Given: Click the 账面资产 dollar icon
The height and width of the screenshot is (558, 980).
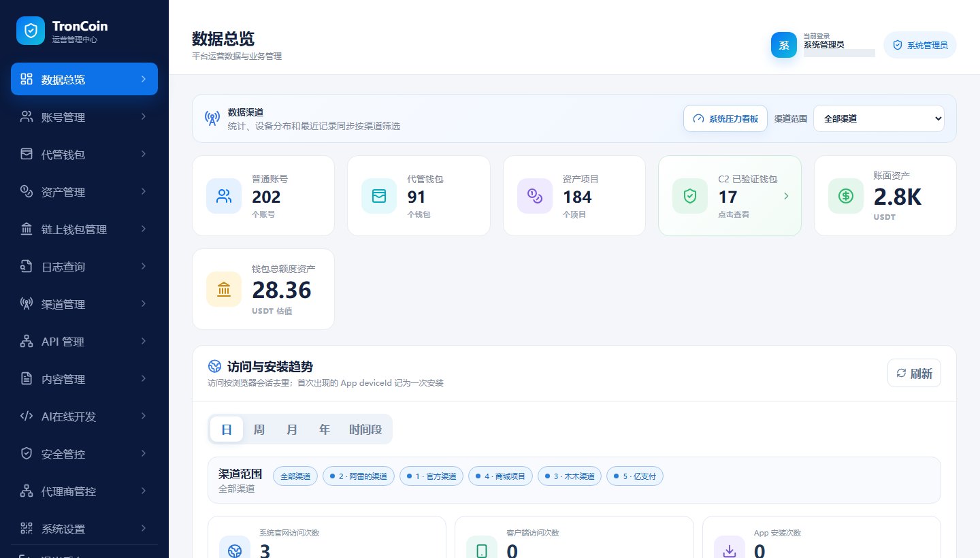Looking at the screenshot, I should click(x=846, y=196).
